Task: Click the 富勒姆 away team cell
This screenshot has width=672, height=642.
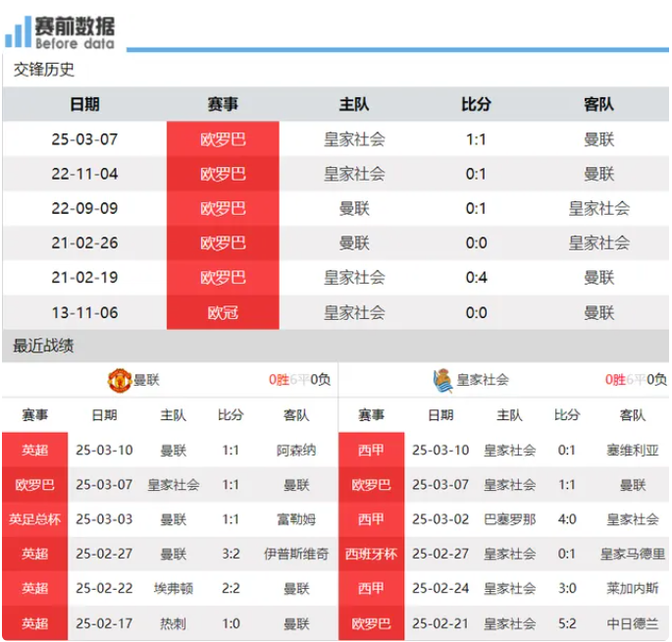Action: (296, 519)
